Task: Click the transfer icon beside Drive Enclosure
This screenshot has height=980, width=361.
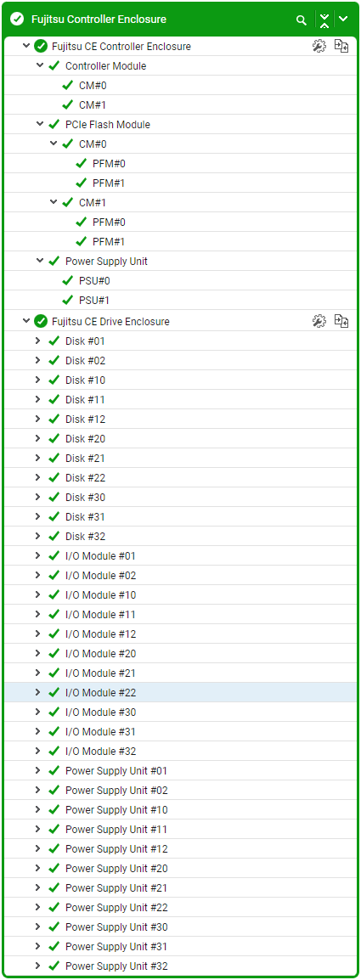Action: click(x=341, y=321)
